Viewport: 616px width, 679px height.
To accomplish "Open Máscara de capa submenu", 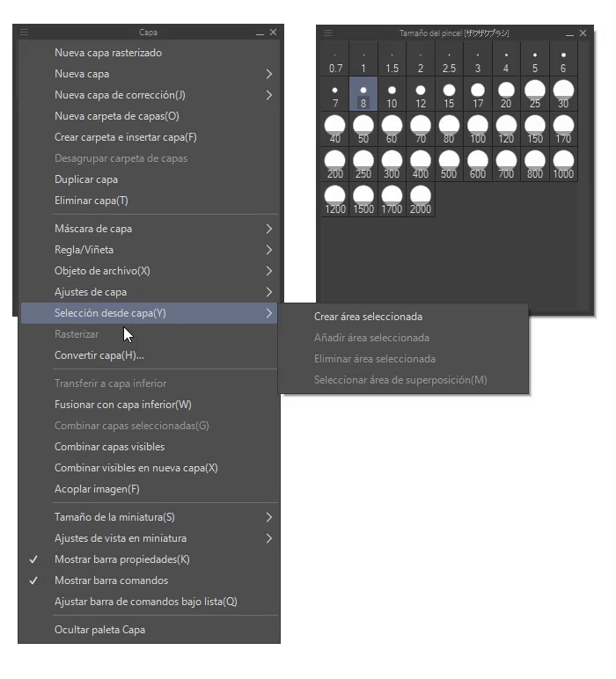I will (x=93, y=229).
